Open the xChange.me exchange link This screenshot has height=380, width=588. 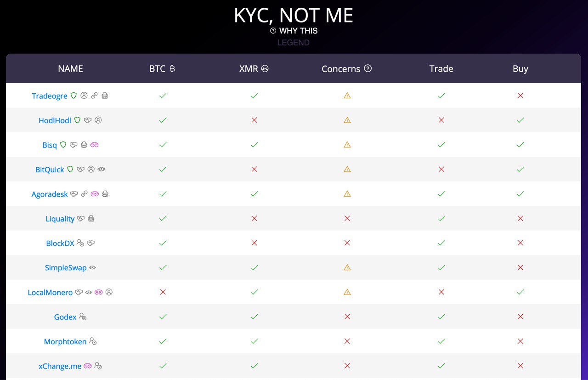coord(60,366)
